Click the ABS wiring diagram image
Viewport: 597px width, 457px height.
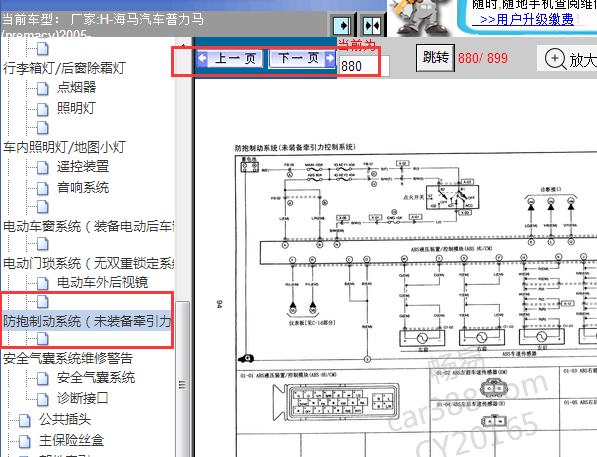(416, 300)
